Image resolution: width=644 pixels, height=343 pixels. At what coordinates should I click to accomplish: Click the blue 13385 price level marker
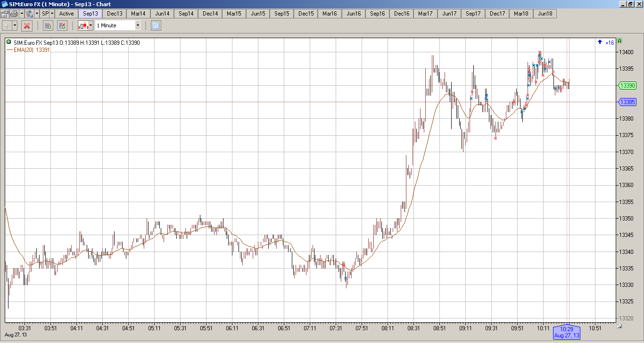627,102
